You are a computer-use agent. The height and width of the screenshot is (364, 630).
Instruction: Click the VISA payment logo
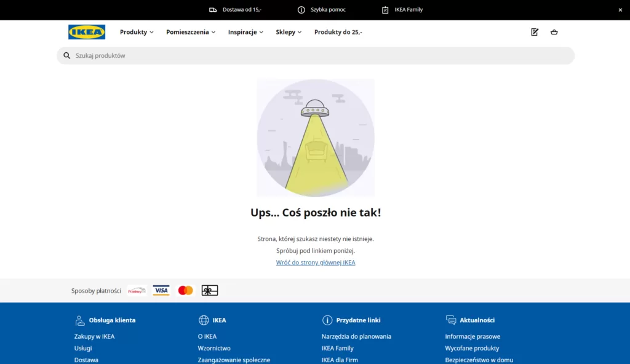[161, 290]
